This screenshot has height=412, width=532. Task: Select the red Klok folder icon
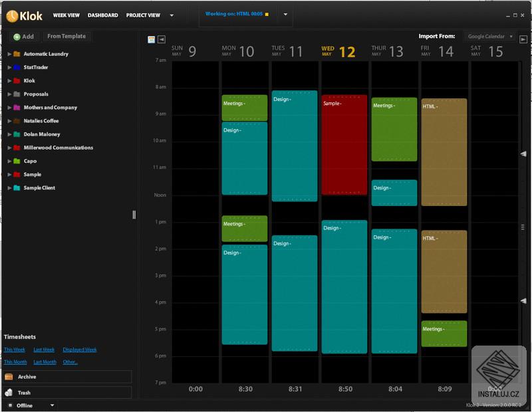click(17, 80)
